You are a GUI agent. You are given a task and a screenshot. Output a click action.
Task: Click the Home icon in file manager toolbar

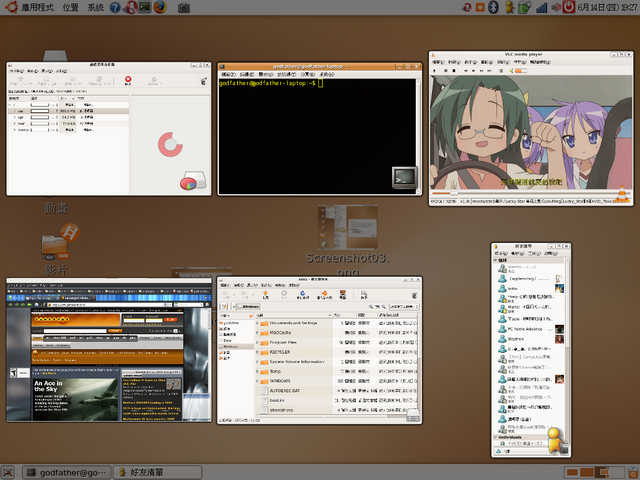click(324, 294)
